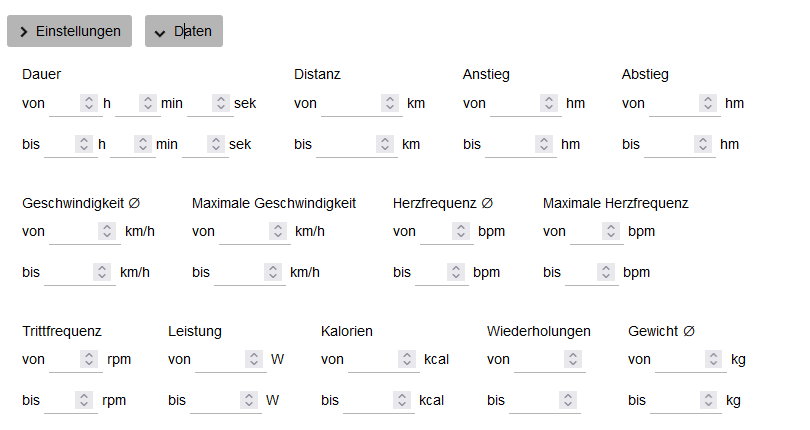Image resolution: width=810 pixels, height=430 pixels.
Task: Click the Dauer 'bis' seconds stepper
Action: coord(217,144)
